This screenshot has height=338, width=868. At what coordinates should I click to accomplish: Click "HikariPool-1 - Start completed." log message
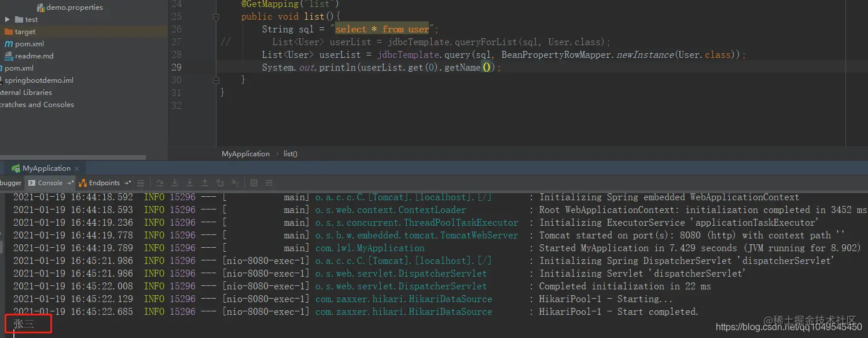click(x=619, y=312)
